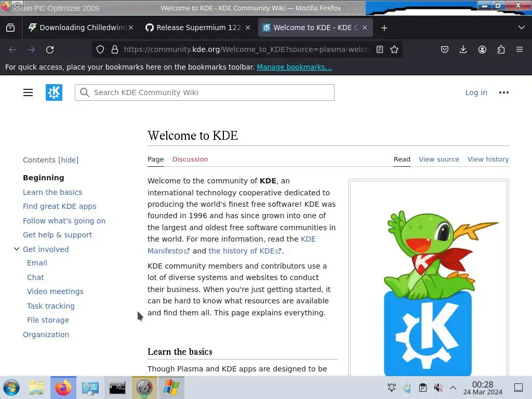Reload the current page
The width and height of the screenshot is (532, 399).
point(50,50)
